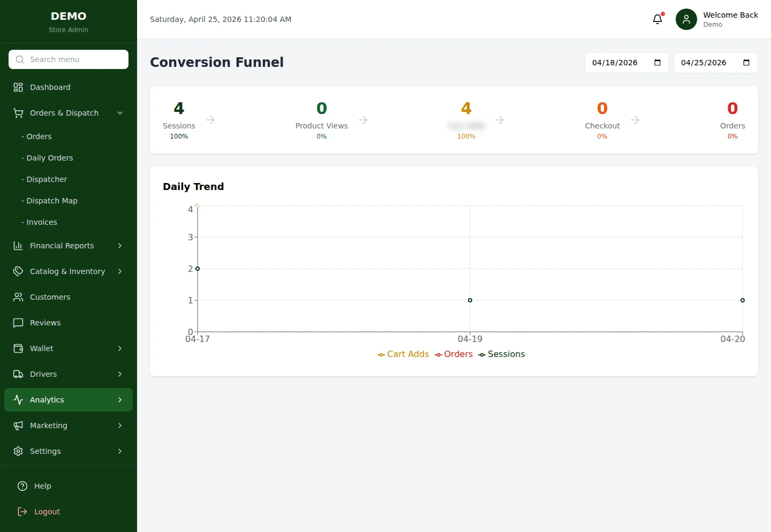Select the Financial Reports chart icon
The width and height of the screenshot is (771, 532).
[18, 245]
